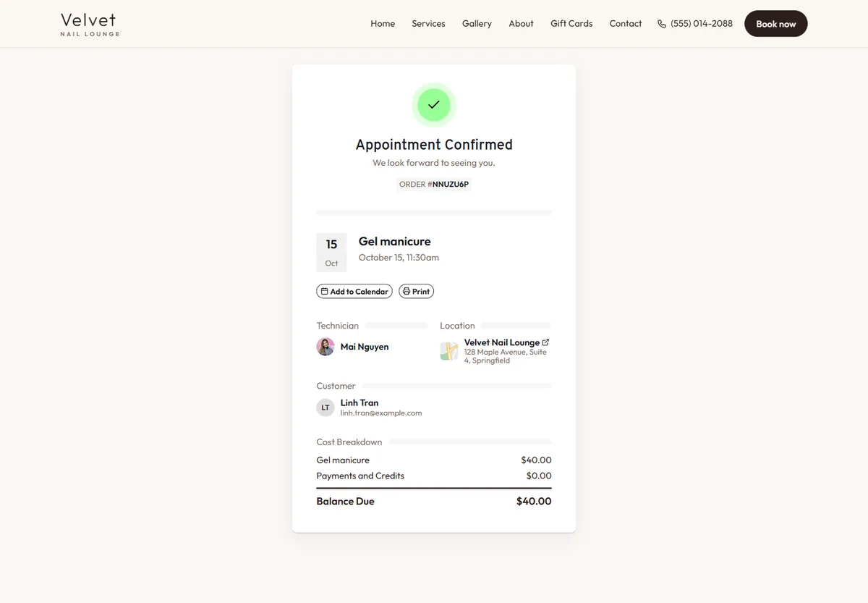Click the Gel manicure appointment title
The width and height of the screenshot is (868, 603).
coord(395,241)
